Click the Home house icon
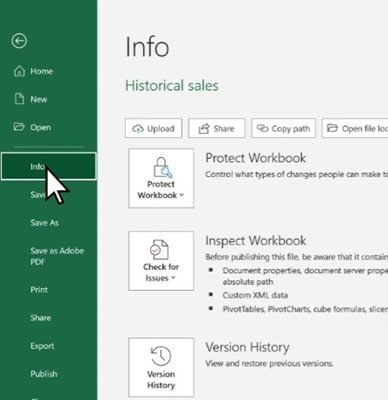The image size is (388, 400). click(19, 71)
